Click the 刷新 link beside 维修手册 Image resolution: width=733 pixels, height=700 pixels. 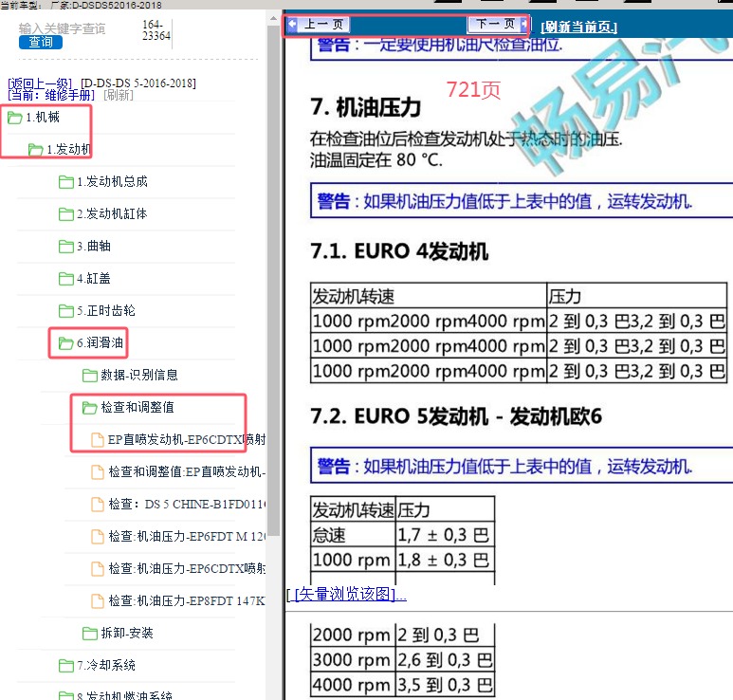(x=119, y=96)
